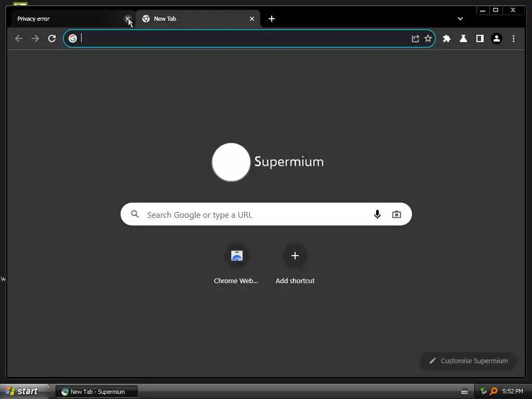Screen dimensions: 532x399
Task: Click the network tray icon
Action: 484,392
